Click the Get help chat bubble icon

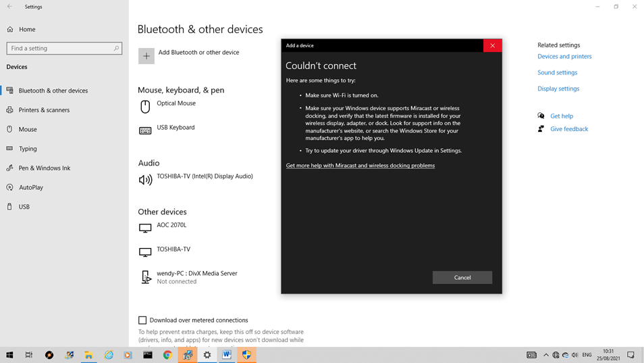[541, 116]
